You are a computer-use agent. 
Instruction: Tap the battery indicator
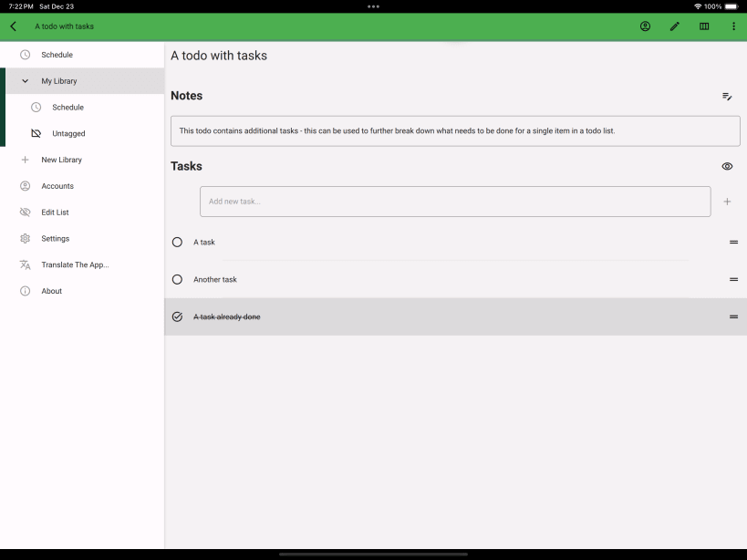click(731, 6)
